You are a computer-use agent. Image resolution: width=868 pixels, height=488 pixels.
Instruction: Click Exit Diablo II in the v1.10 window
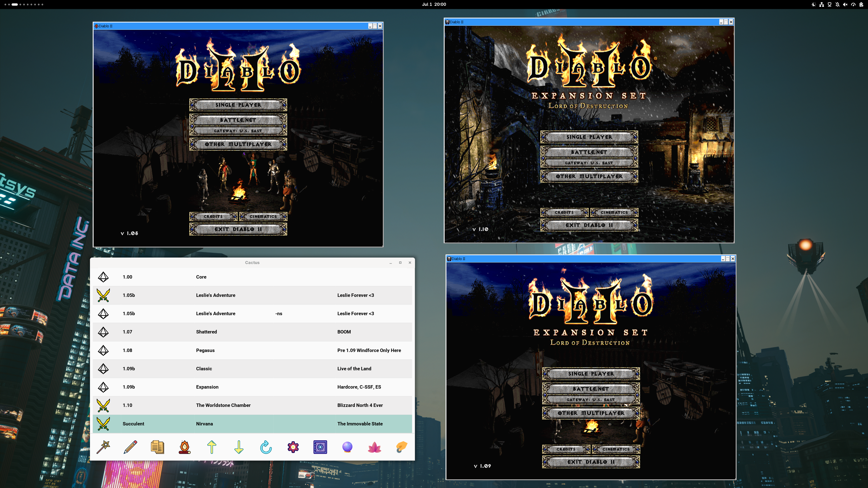[x=589, y=225]
